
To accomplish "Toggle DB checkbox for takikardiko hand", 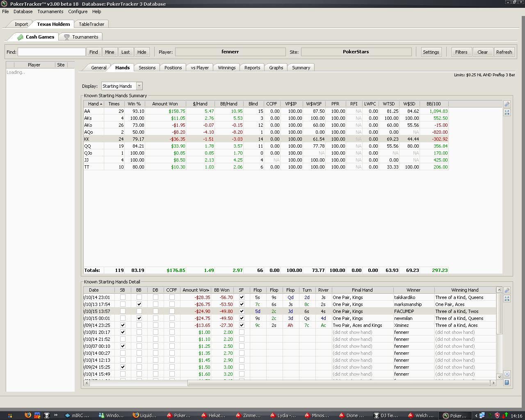I will pyautogui.click(x=155, y=297).
